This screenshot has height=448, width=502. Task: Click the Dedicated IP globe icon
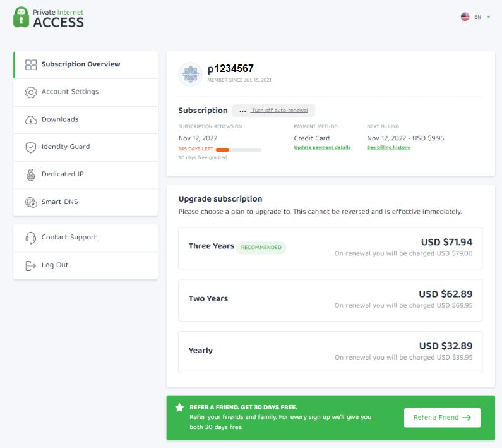(31, 175)
